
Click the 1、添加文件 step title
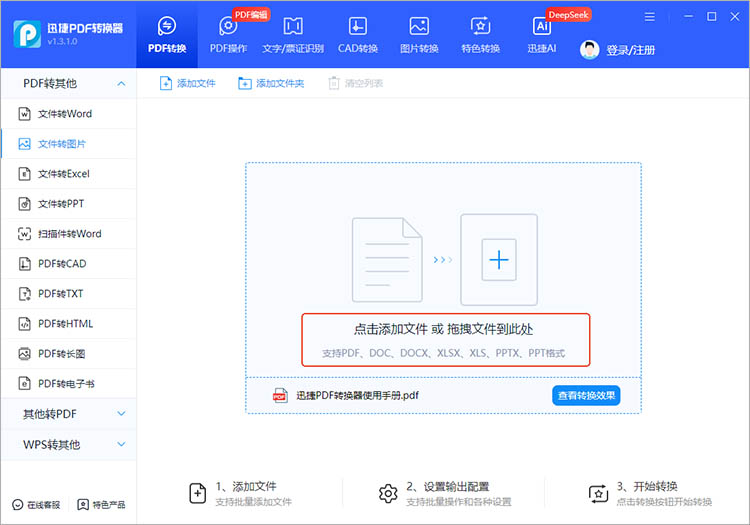pos(246,487)
